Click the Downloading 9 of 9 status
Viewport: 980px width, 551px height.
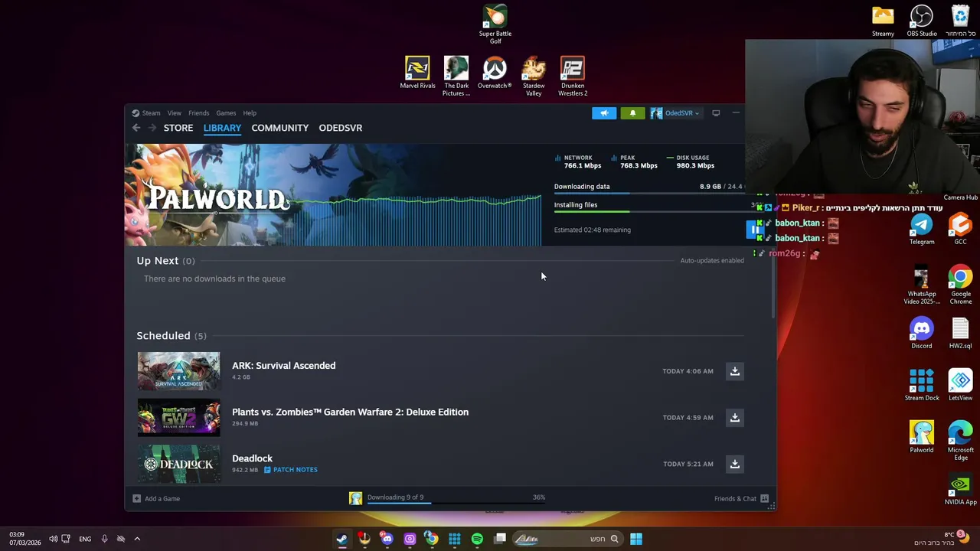(x=395, y=497)
